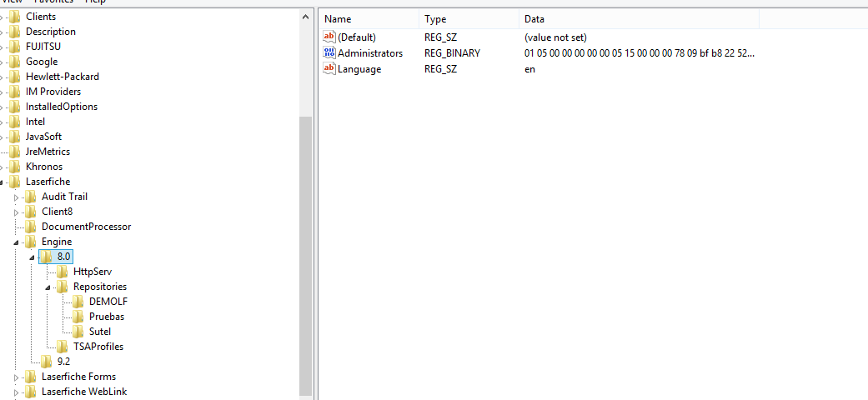Select the Google key folder icon
Image resolution: width=868 pixels, height=400 pixels.
[14, 62]
